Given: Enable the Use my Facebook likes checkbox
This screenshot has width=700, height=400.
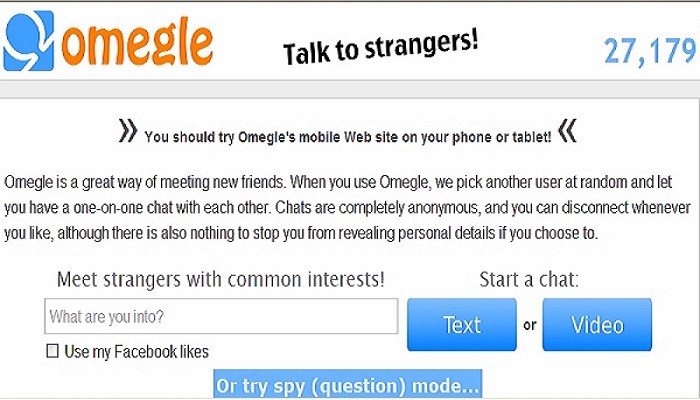Looking at the screenshot, I should pyautogui.click(x=53, y=351).
